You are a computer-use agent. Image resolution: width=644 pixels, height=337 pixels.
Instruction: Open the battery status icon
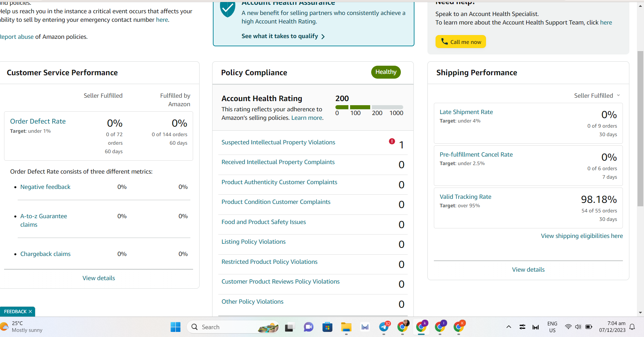tap(588, 327)
